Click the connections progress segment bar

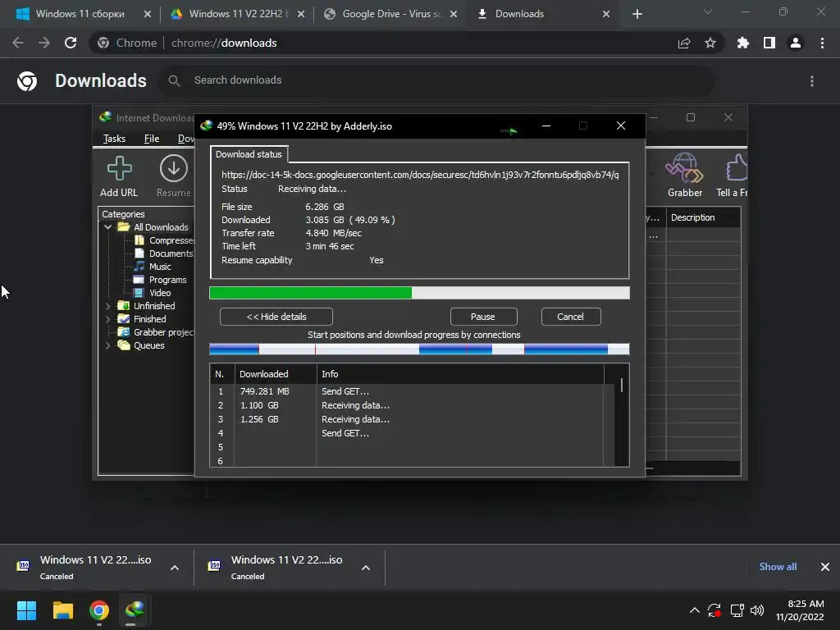tap(419, 349)
